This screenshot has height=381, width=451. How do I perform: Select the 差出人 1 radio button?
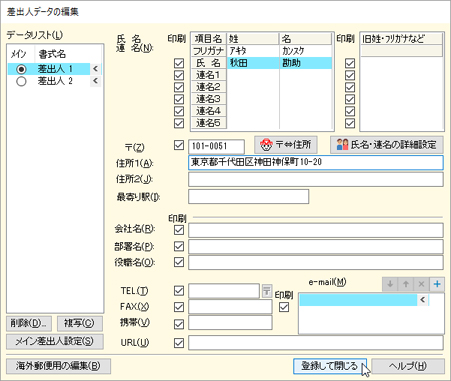(21, 69)
